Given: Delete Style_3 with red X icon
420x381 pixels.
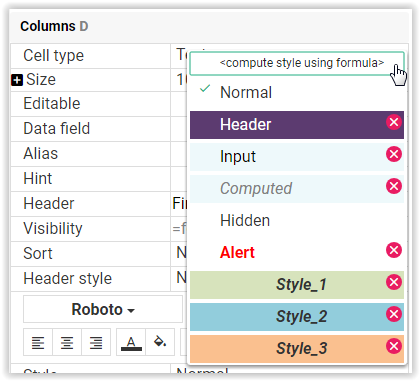Looking at the screenshot, I should click(394, 346).
